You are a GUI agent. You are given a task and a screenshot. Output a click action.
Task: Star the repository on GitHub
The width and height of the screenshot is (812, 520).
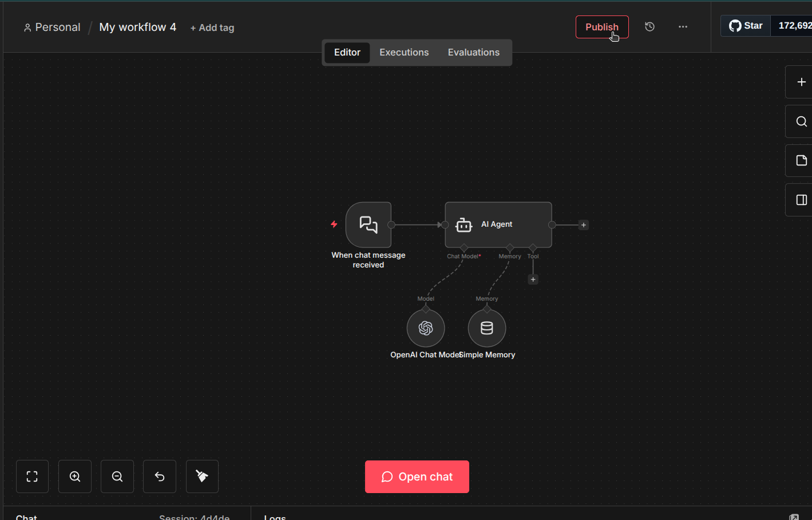click(x=745, y=25)
